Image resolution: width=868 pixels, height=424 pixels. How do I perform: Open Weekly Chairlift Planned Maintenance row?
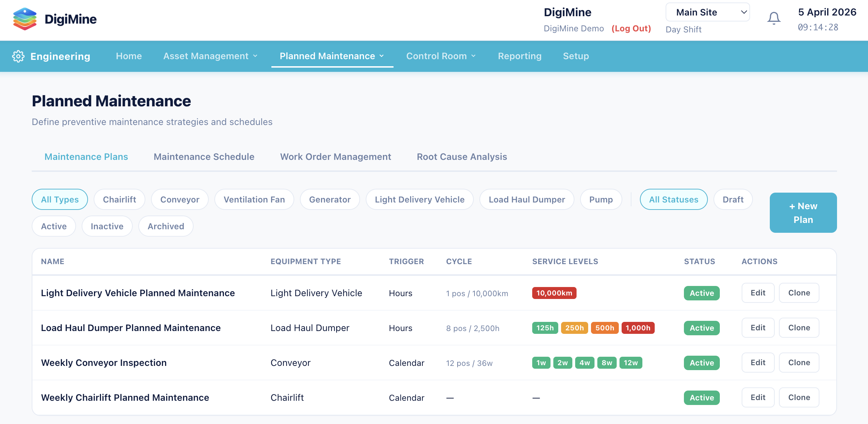pyautogui.click(x=125, y=398)
